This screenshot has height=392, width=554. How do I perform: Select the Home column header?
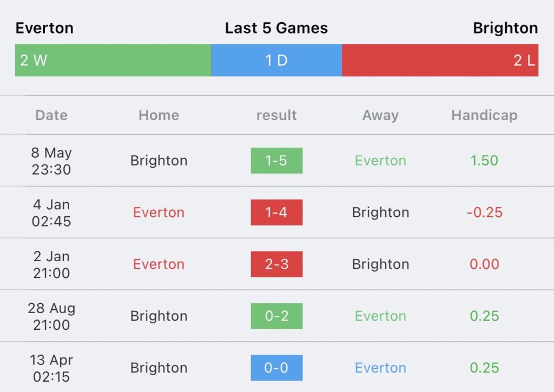click(159, 115)
